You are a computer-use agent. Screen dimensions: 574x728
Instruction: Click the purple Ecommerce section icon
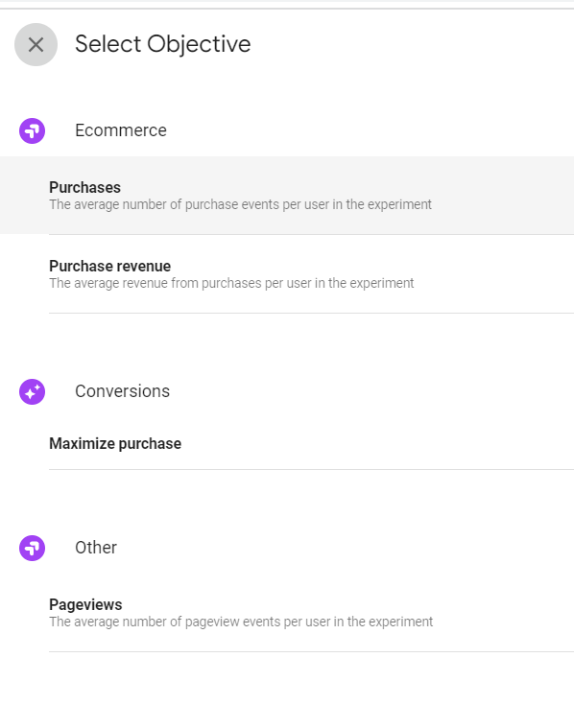[x=32, y=131]
